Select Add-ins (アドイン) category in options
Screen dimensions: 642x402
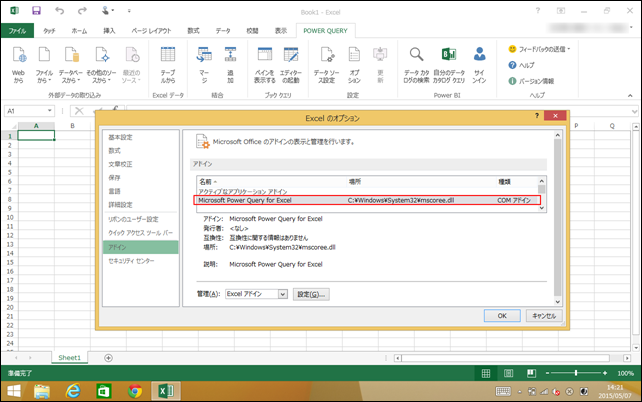coord(141,247)
